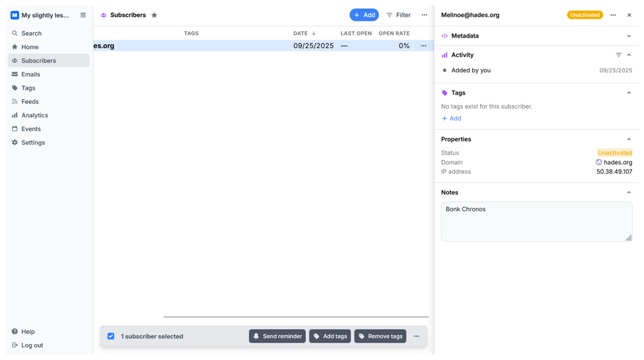644x360 pixels.
Task: Click the Notes textarea resize handle
Action: tap(629, 238)
